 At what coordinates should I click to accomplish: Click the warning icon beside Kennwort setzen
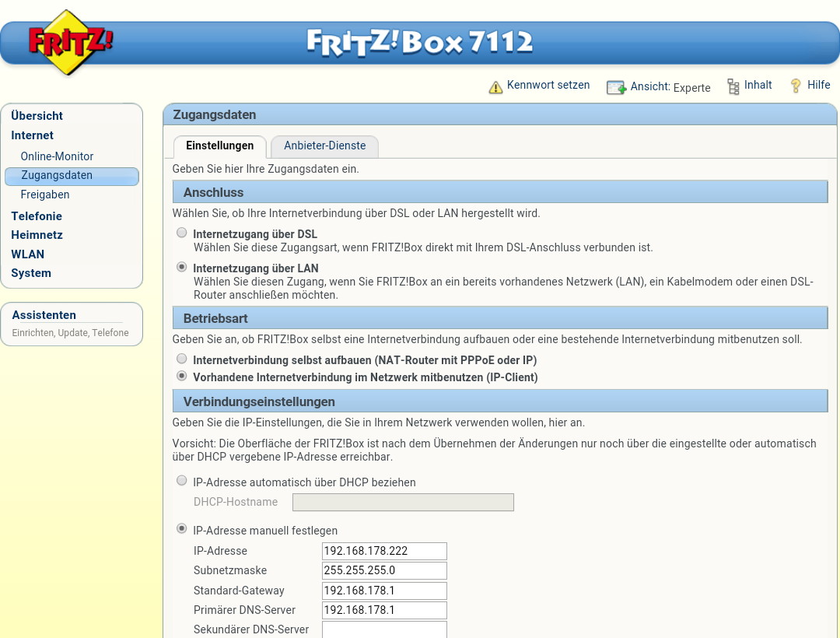pyautogui.click(x=495, y=87)
